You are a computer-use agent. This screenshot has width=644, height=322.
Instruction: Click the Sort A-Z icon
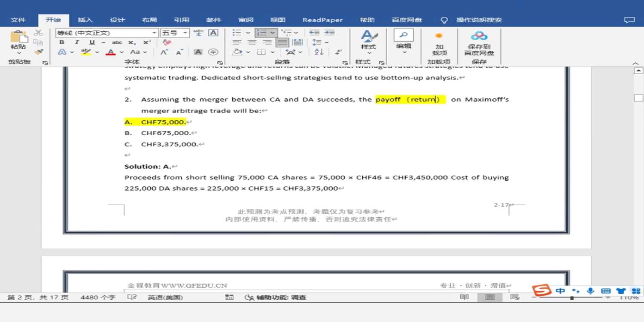pyautogui.click(x=319, y=52)
